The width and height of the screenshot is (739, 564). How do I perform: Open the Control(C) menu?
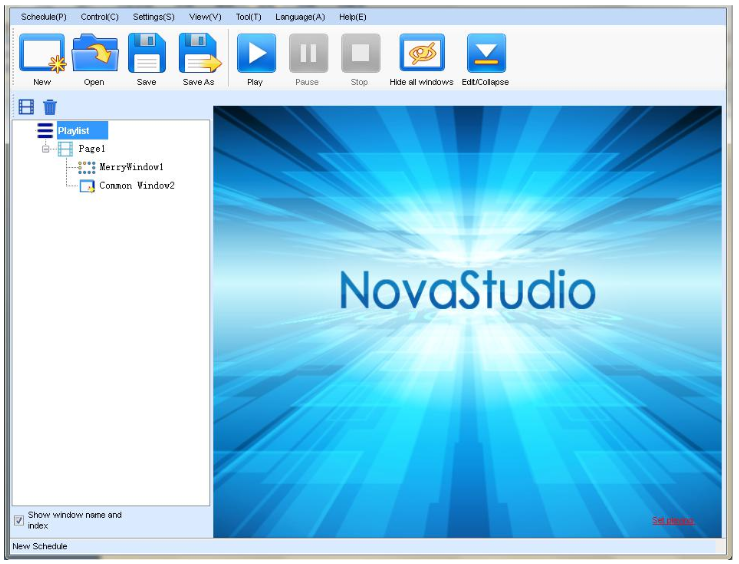(x=99, y=17)
